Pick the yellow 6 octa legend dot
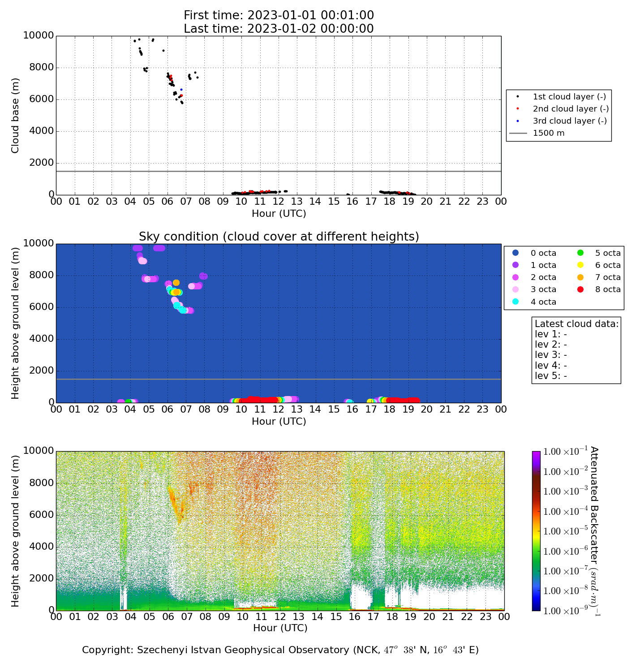This screenshot has width=627, height=672. pos(580,265)
